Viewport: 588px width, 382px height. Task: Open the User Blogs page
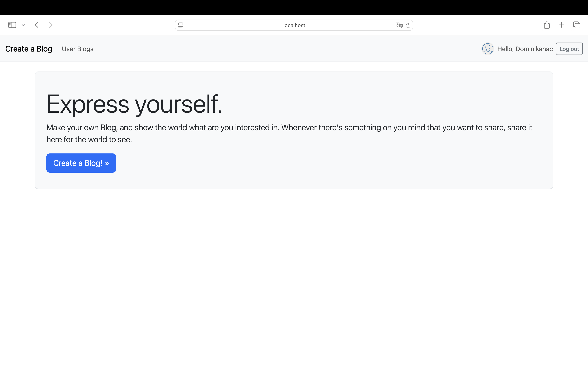click(x=78, y=49)
